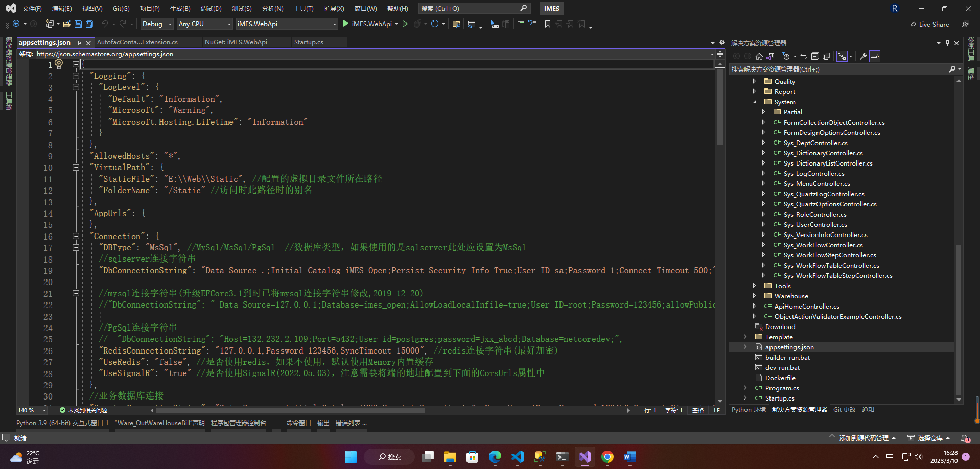Click the Solution Explorer search magnifier icon
The image size is (980, 469).
tap(952, 69)
